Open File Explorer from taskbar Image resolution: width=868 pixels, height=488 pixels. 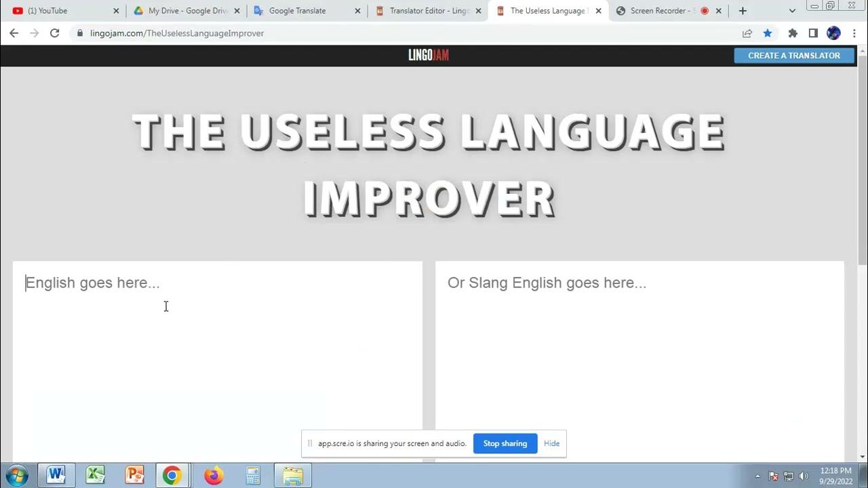[x=292, y=476]
